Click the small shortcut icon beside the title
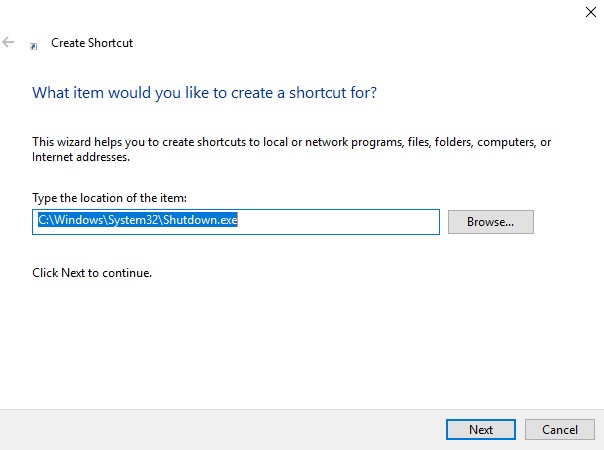 [x=34, y=45]
